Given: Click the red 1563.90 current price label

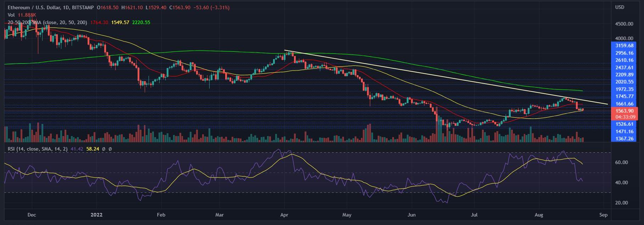Looking at the screenshot, I should [624, 111].
